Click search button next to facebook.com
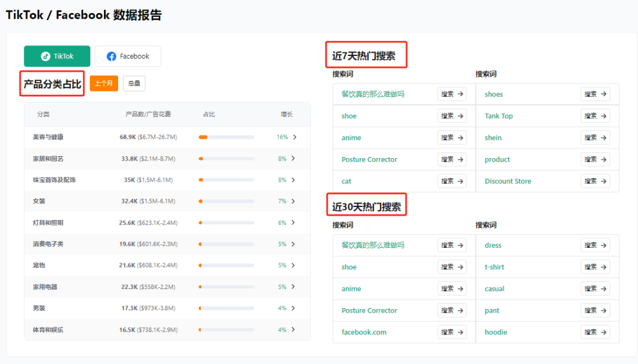638x364 pixels. (x=452, y=332)
